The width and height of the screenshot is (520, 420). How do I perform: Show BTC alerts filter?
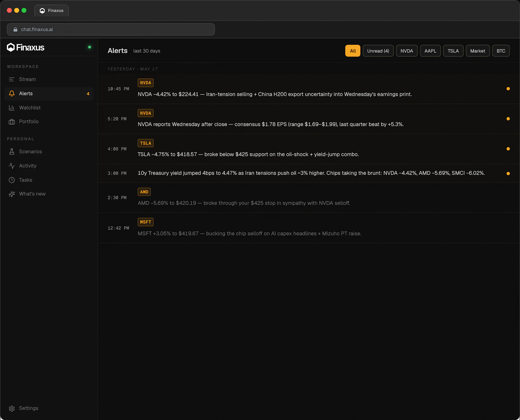tap(501, 51)
